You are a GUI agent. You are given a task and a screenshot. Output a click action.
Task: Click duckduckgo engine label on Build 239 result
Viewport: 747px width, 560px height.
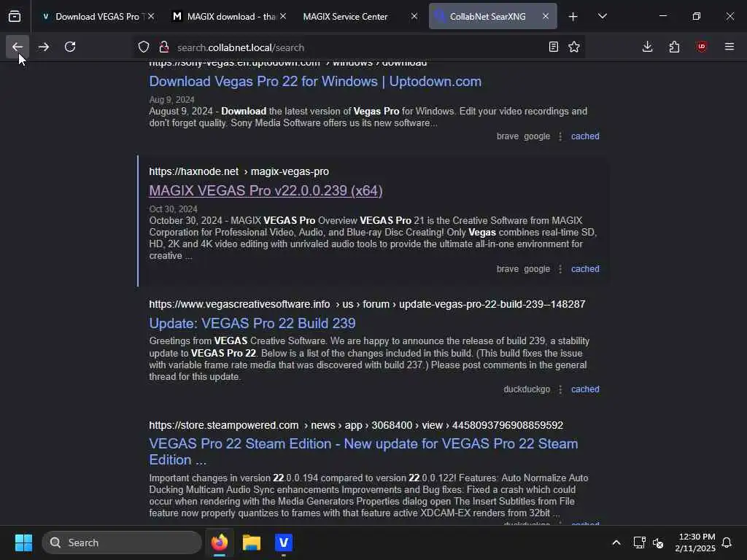527,389
